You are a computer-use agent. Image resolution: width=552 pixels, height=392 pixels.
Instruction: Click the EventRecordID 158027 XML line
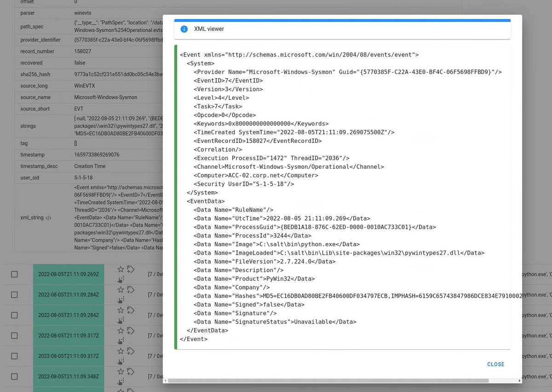pos(258,141)
